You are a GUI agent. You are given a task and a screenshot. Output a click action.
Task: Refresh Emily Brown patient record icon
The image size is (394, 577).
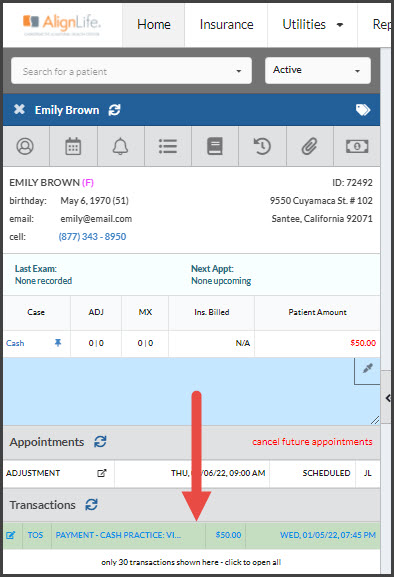pyautogui.click(x=114, y=110)
